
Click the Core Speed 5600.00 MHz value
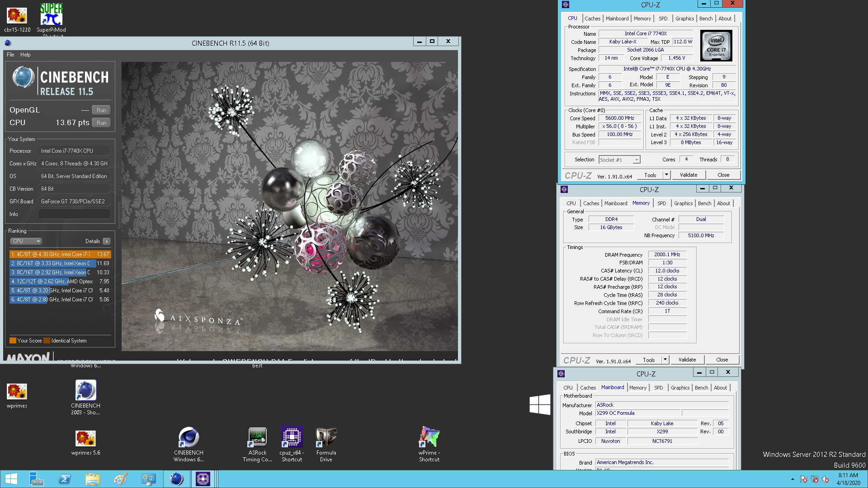click(x=619, y=118)
